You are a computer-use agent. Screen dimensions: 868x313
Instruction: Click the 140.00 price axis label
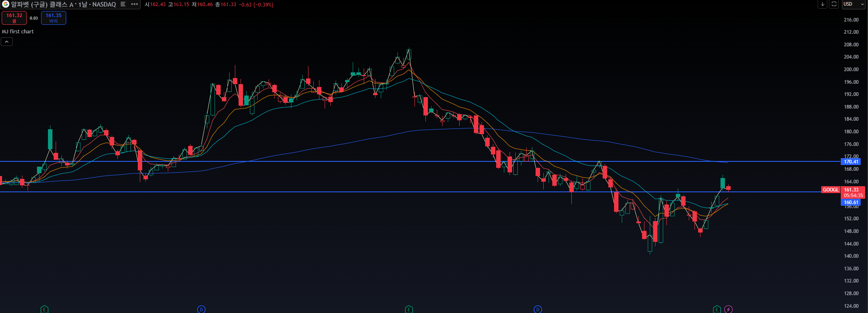click(x=851, y=256)
